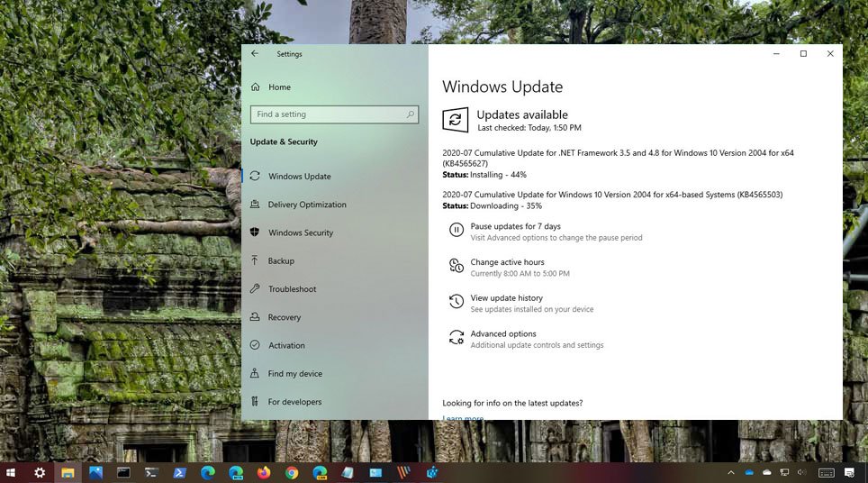The width and height of the screenshot is (868, 483).
Task: Open Home in Settings sidebar
Action: pos(279,87)
